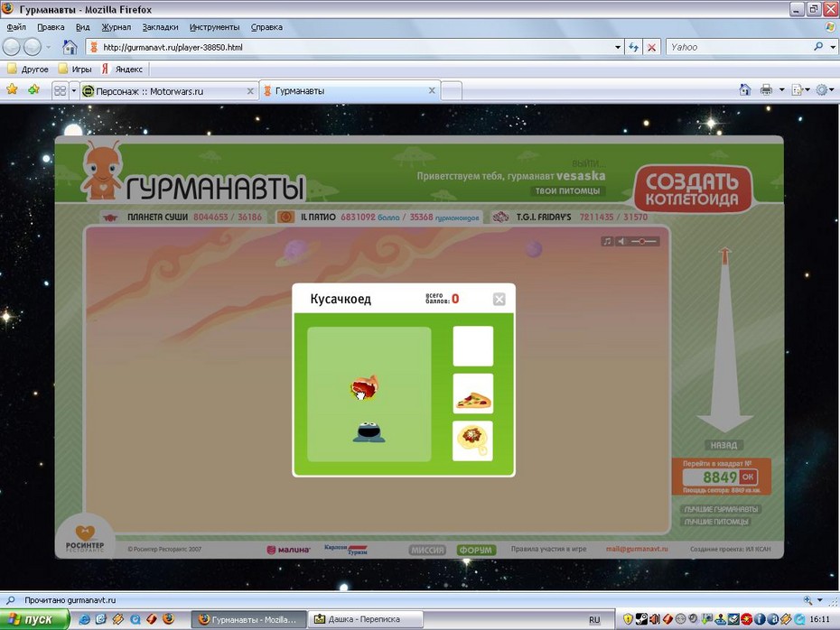The width and height of the screenshot is (840, 630).
Task: Expand the tab list dropdown arrow
Action: tap(74, 91)
